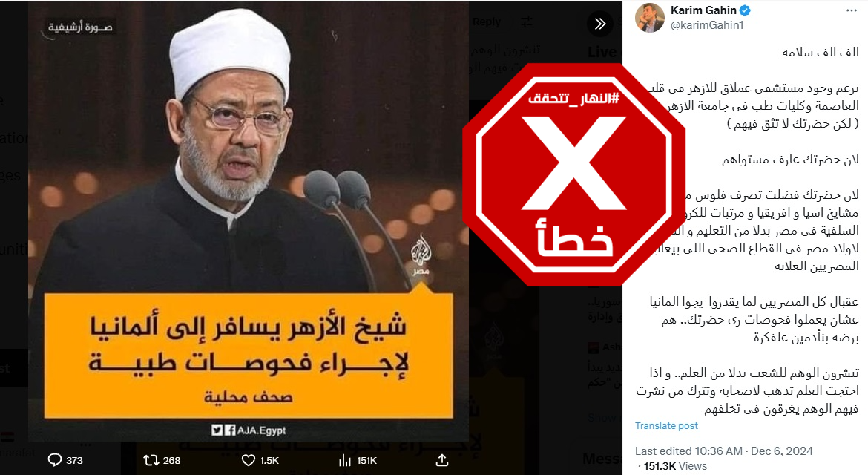Click the verified badge next to Karim Gahin
The height and width of the screenshot is (475, 868).
click(x=745, y=10)
